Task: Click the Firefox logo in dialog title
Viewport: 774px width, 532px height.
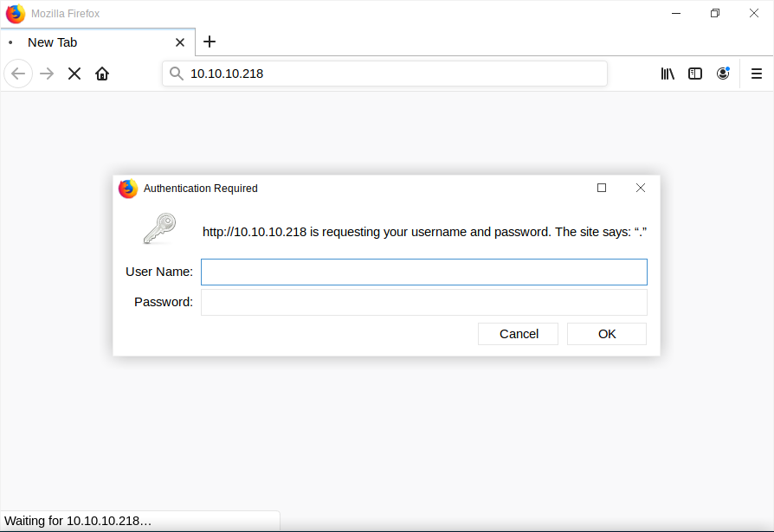Action: 128,189
